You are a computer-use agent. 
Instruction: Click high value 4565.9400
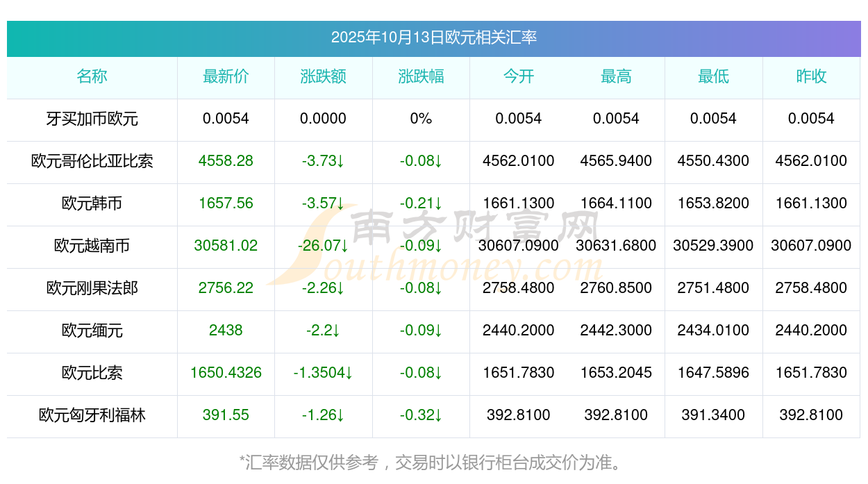(616, 161)
